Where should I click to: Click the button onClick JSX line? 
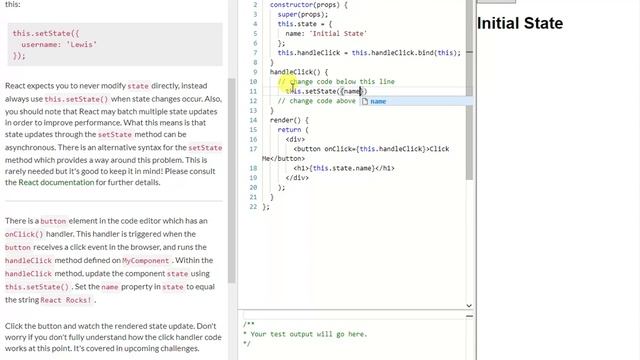[x=371, y=149]
